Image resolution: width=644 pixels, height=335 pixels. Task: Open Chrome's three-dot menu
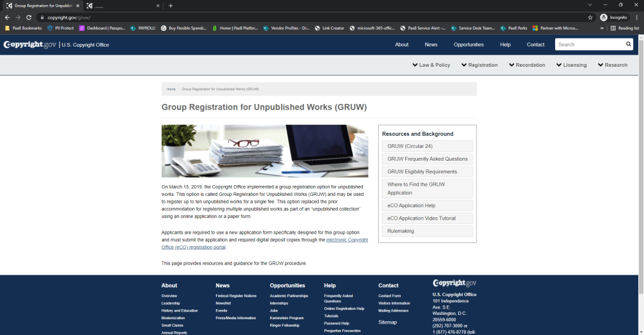pos(636,18)
